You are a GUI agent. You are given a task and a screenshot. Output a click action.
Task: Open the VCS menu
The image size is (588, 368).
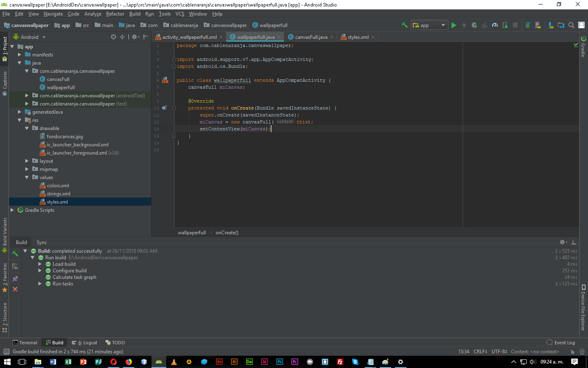(x=180, y=14)
